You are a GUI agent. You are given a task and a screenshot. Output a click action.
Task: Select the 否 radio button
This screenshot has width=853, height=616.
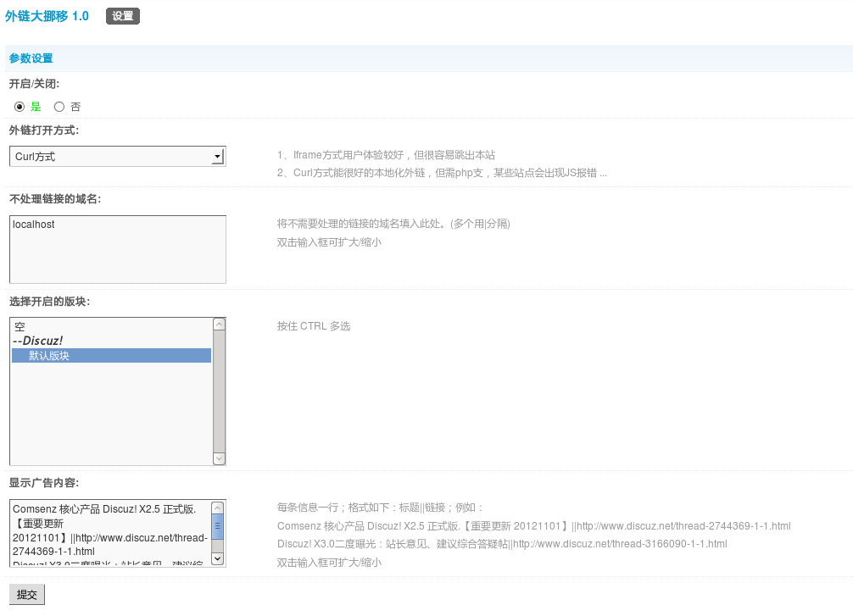click(x=59, y=107)
